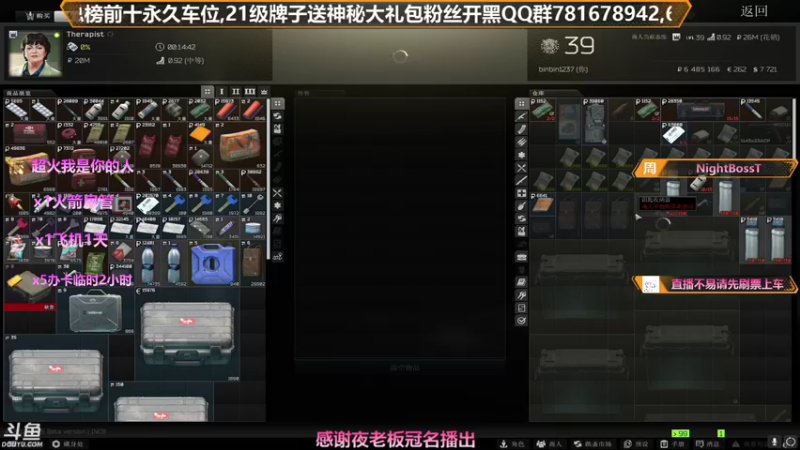
Task: Filter stash by medical asterisk icon
Action: tap(521, 155)
